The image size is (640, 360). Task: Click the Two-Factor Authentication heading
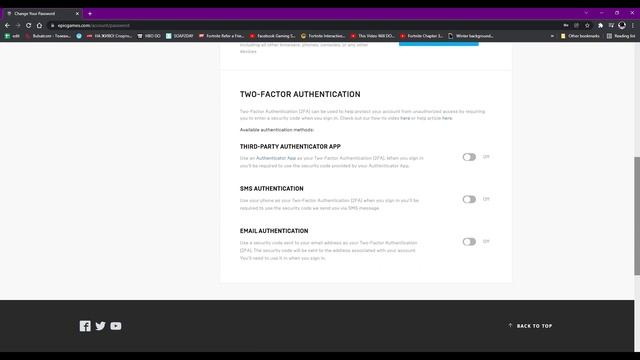coord(300,94)
